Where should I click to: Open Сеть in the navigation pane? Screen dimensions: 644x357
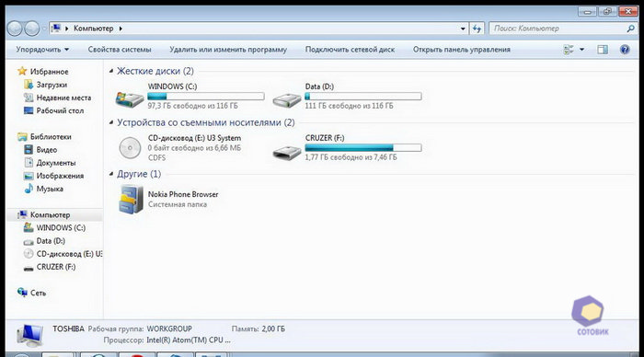tap(39, 293)
